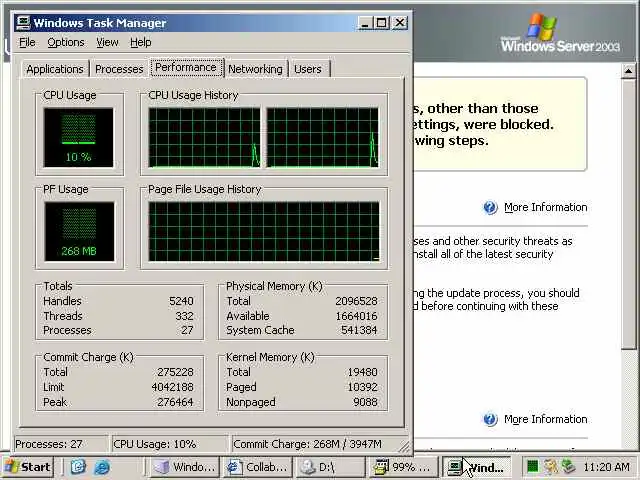Open the Windows Start menu
640x480 pixels.
[28, 467]
